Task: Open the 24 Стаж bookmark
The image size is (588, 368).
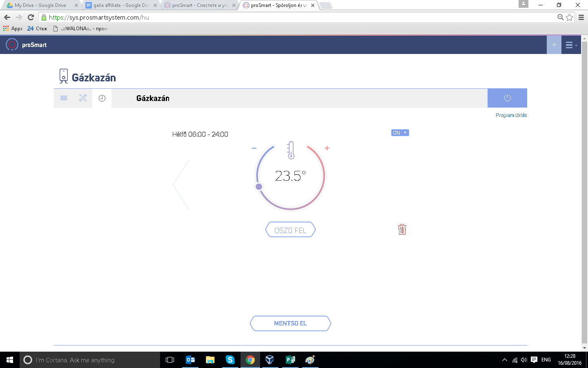Action: pyautogui.click(x=37, y=29)
